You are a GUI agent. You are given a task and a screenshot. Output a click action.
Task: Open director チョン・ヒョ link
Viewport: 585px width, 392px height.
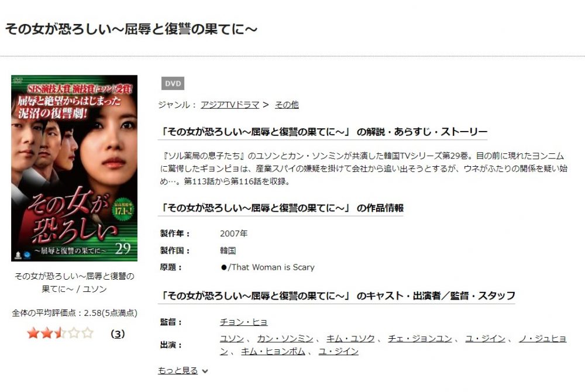point(243,322)
